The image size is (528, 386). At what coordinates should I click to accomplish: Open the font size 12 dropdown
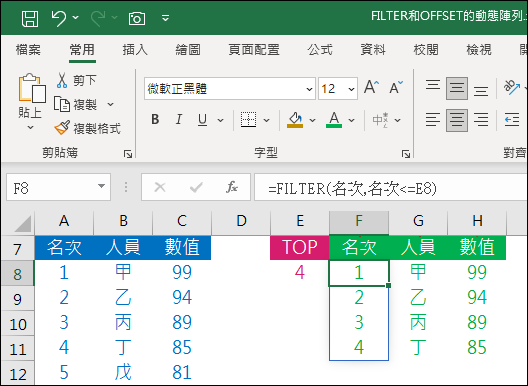coord(351,89)
